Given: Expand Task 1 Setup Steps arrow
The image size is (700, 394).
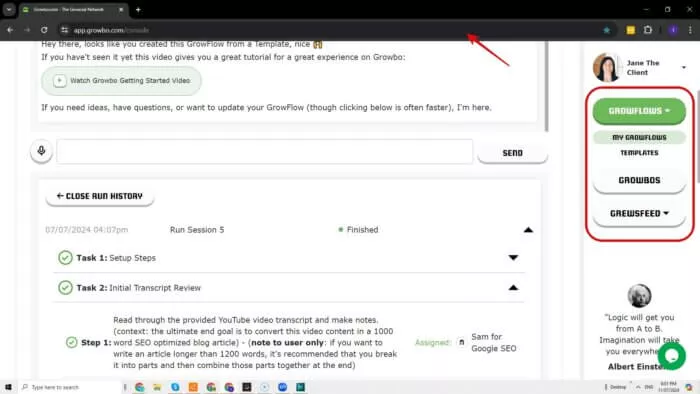Looking at the screenshot, I should pyautogui.click(x=513, y=257).
